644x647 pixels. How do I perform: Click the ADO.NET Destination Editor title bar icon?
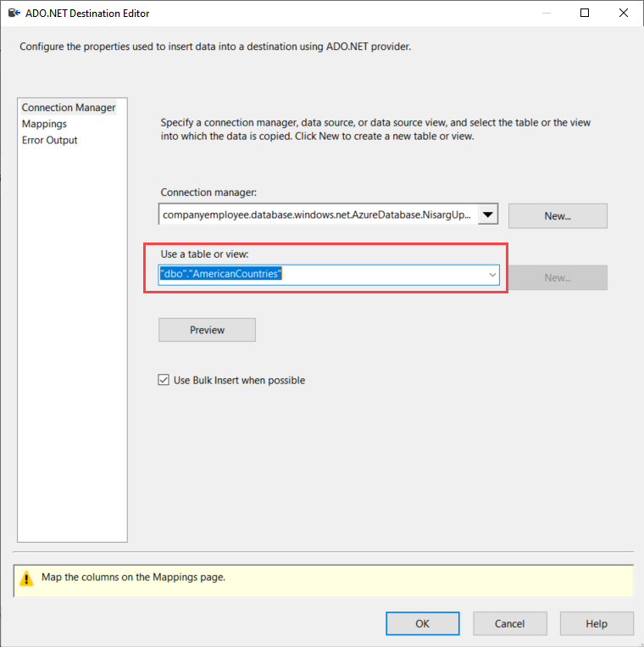tap(14, 14)
